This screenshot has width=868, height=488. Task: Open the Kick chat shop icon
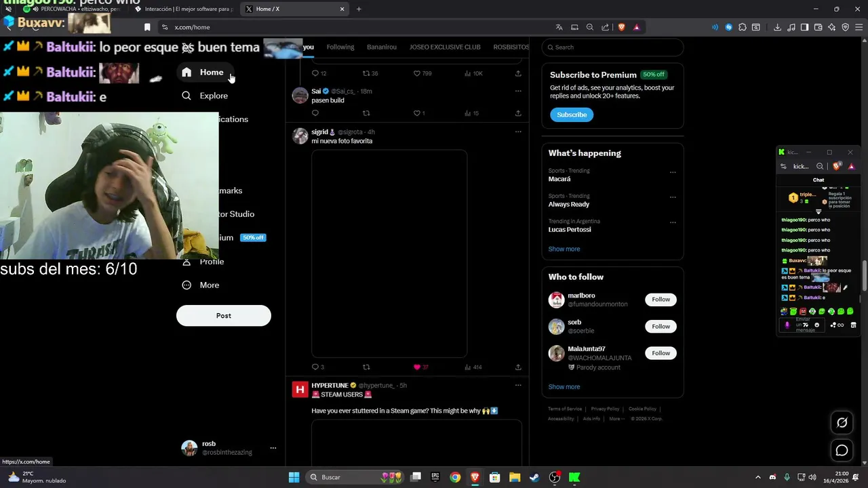[x=852, y=325]
